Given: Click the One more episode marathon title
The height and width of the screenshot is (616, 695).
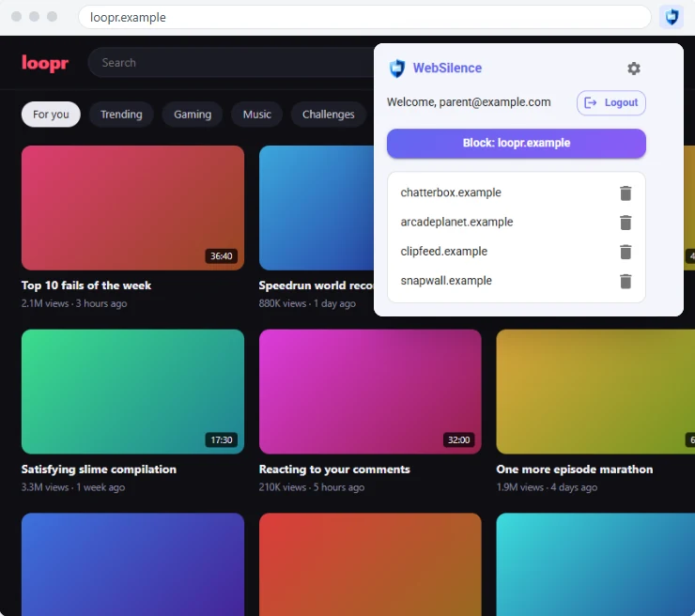Looking at the screenshot, I should 575,470.
